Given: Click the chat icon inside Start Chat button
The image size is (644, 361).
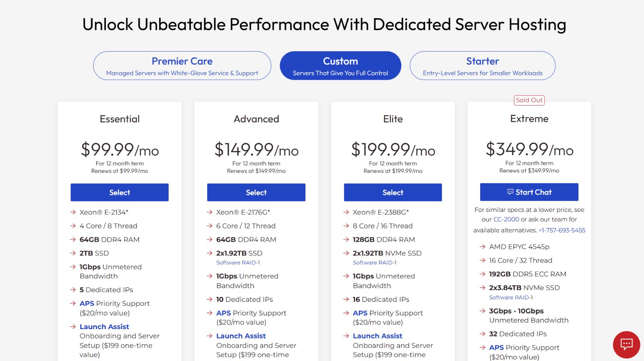Looking at the screenshot, I should pos(511,192).
